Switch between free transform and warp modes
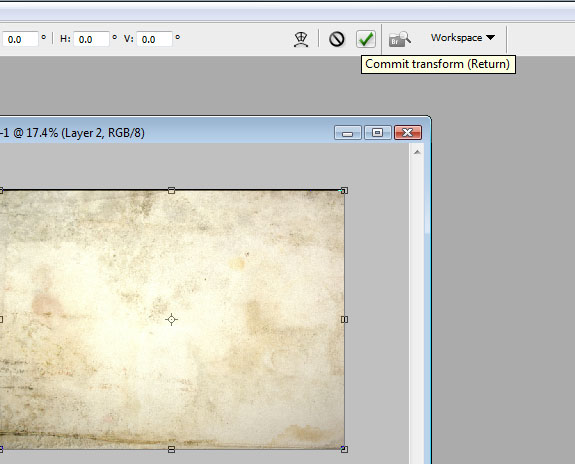Screen dimensions: 575x464 (x=301, y=39)
